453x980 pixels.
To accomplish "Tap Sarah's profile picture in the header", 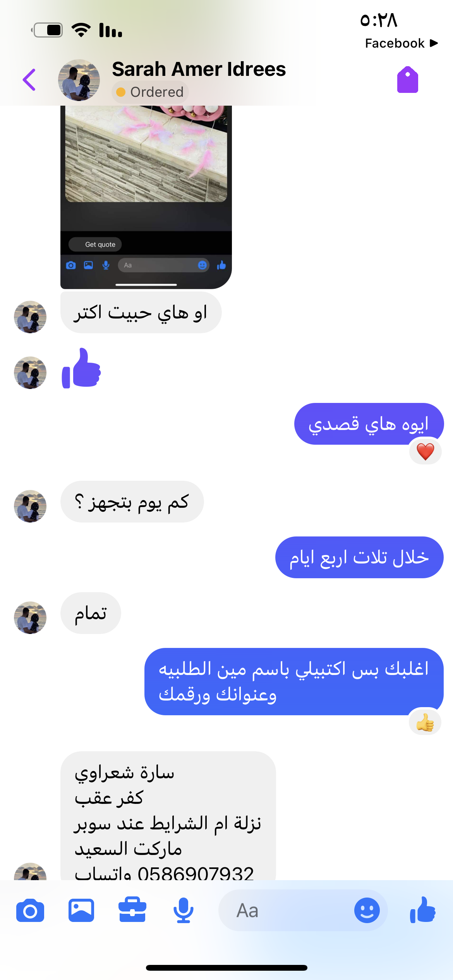I will pos(79,80).
